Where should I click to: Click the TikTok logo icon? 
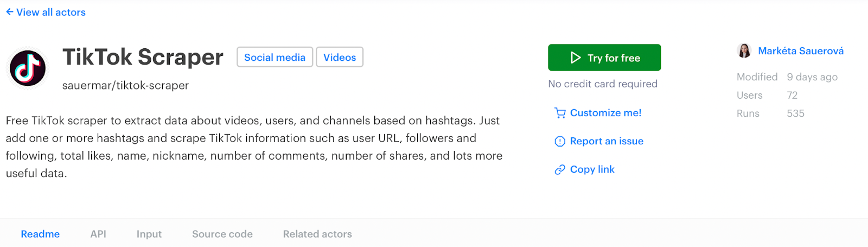tap(28, 68)
